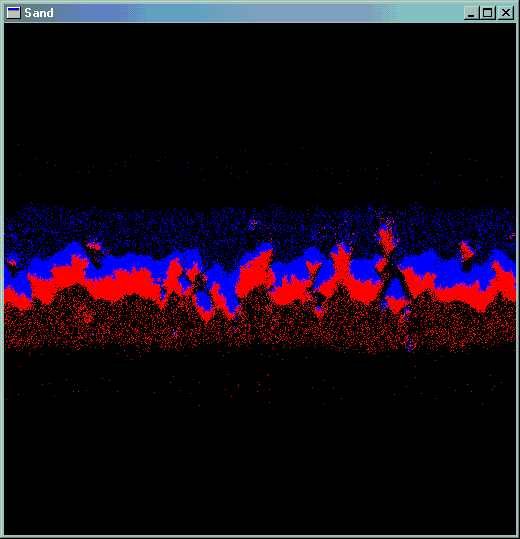Image resolution: width=520 pixels, height=539 pixels.
Task: Maximize the Sand window
Action: click(x=487, y=13)
